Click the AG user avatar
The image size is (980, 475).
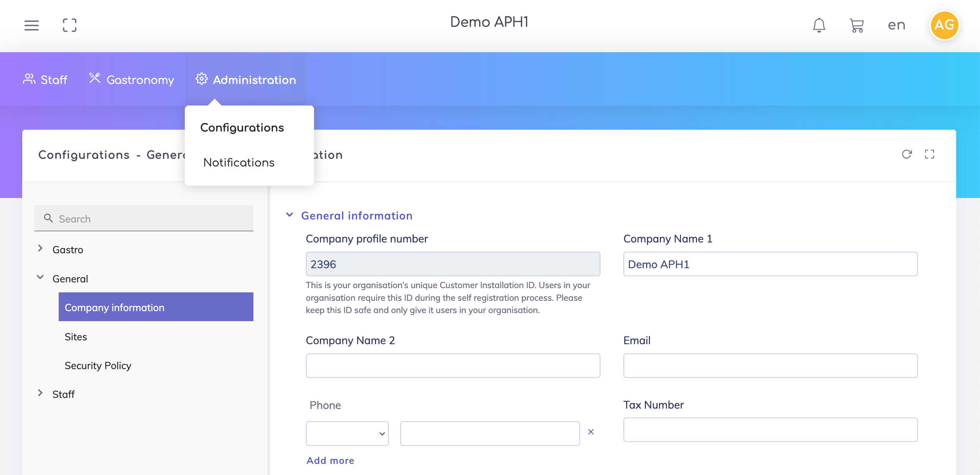944,25
